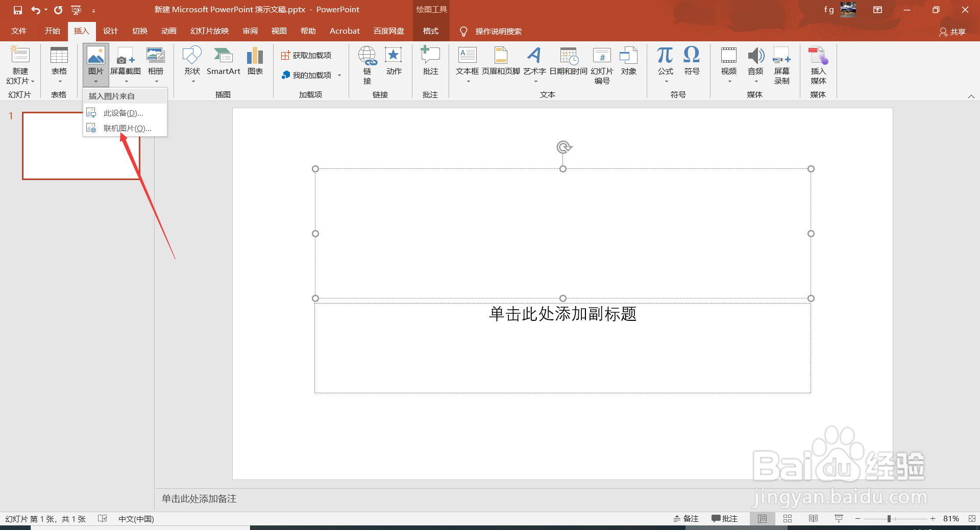Click the 共享 share button
This screenshot has height=530, width=980.
(952, 32)
